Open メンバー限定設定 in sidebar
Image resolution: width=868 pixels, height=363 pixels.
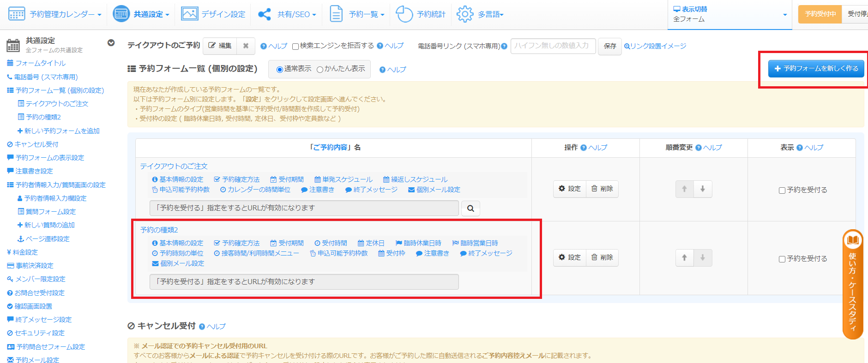coord(36,279)
